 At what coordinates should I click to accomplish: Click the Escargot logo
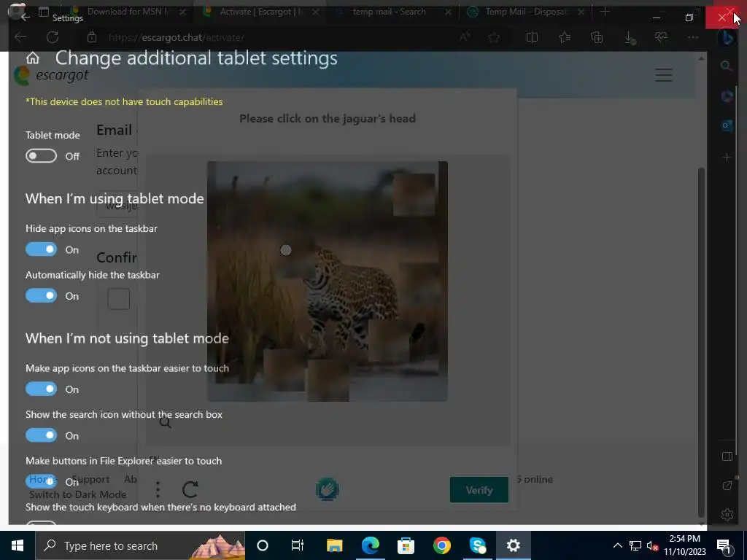(51, 75)
